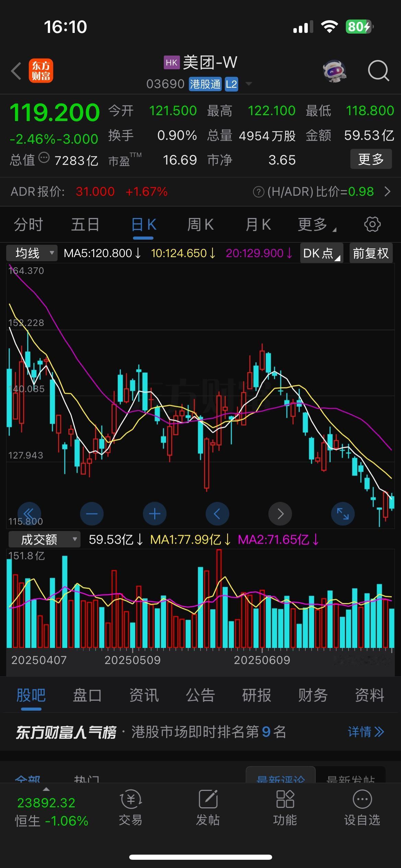Tap date marker 20250609
401x868 pixels.
(262, 660)
